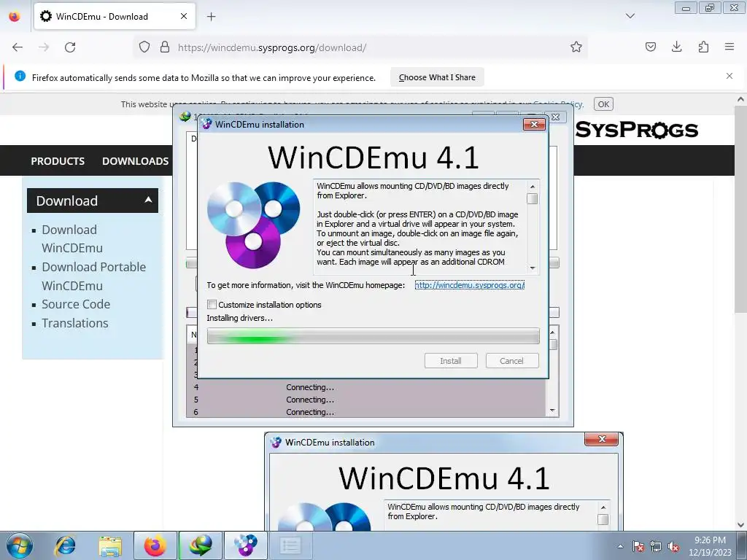Select connection row 4 Connecting
Screen dimensions: 747x560
367,387
